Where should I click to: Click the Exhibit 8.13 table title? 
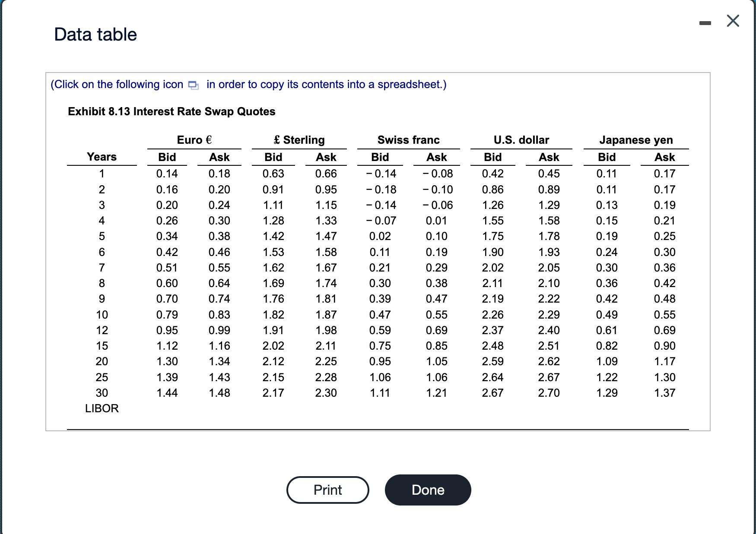click(172, 111)
